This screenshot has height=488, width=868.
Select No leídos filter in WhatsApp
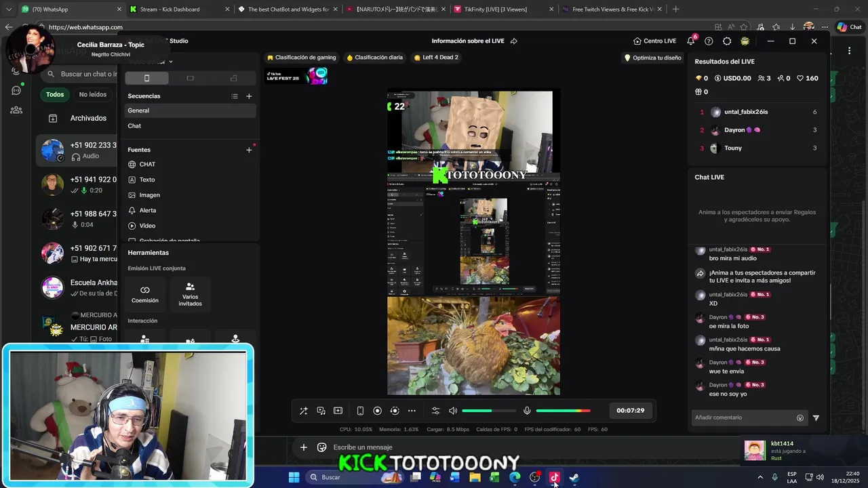click(92, 95)
